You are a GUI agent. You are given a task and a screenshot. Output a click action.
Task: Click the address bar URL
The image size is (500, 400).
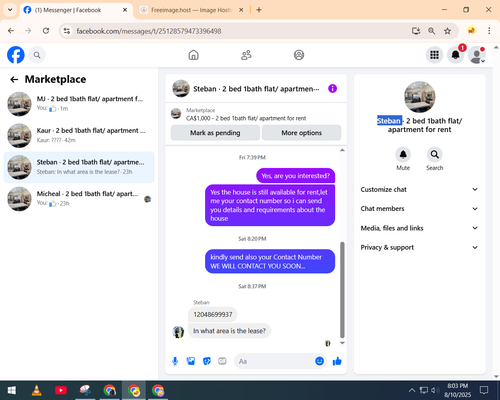coord(149,31)
